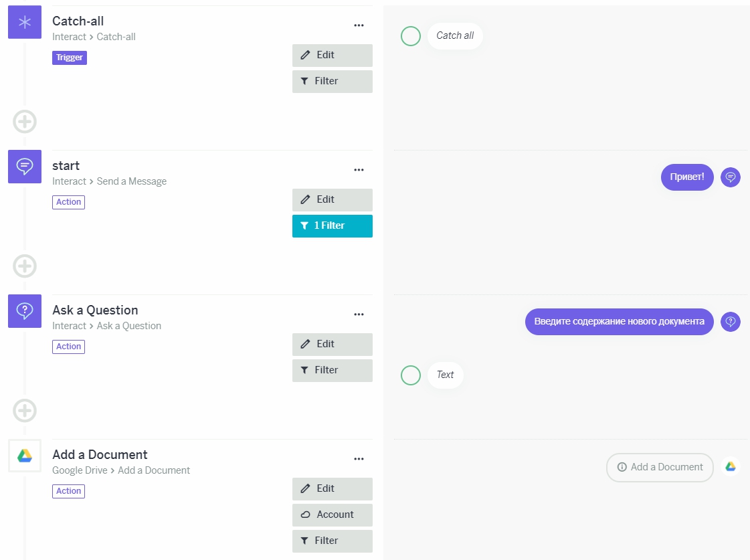
Task: Open the Account settings for Add a Document
Action: (333, 515)
